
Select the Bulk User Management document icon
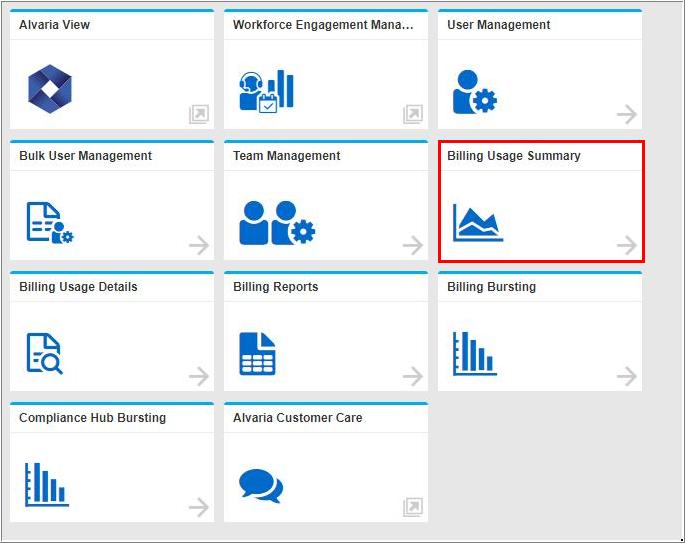pos(49,223)
